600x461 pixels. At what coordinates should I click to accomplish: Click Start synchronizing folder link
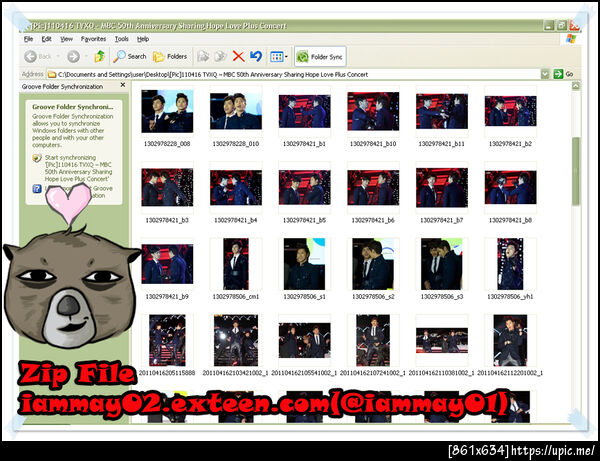click(x=78, y=168)
